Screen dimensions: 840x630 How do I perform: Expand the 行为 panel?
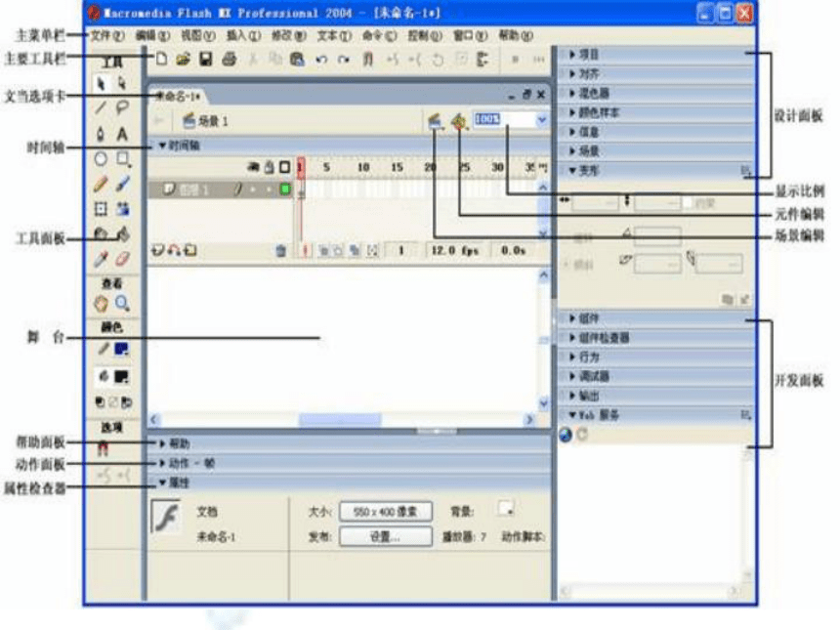coord(656,357)
